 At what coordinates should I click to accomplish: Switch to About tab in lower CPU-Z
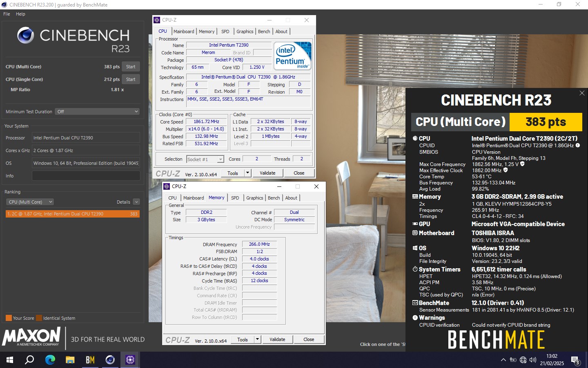point(291,198)
